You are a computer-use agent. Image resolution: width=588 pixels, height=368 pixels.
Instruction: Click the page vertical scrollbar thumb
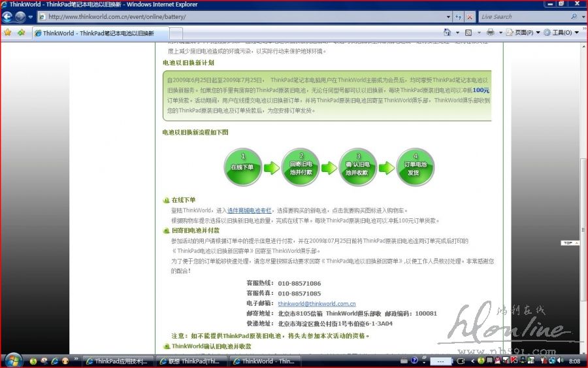click(583, 229)
